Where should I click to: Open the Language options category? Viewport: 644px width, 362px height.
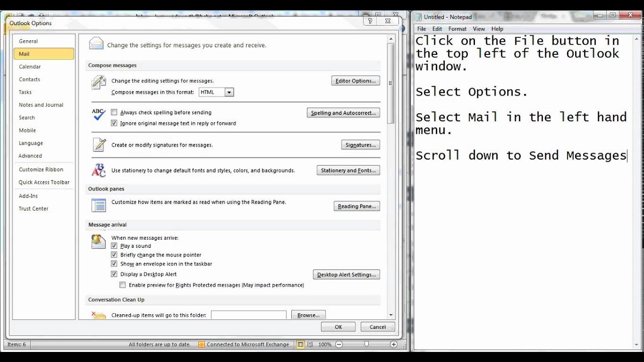point(44,143)
